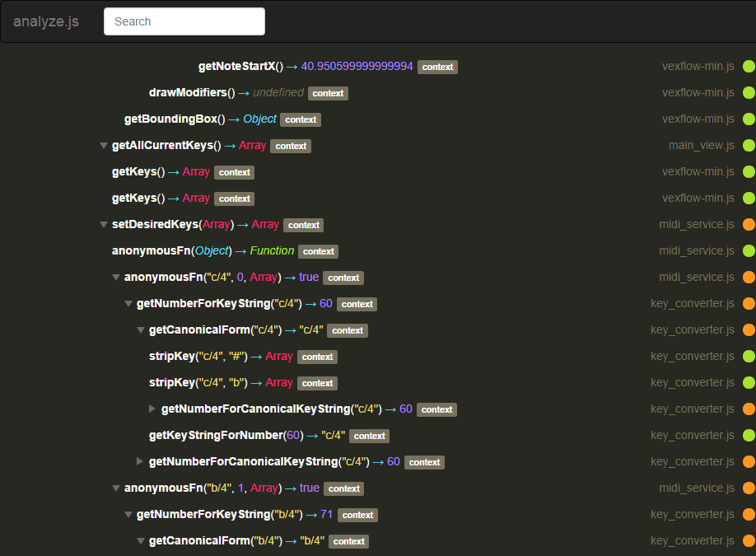This screenshot has width=756, height=556.
Task: Click the green dot on the getBoundingBox row
Action: tap(749, 119)
